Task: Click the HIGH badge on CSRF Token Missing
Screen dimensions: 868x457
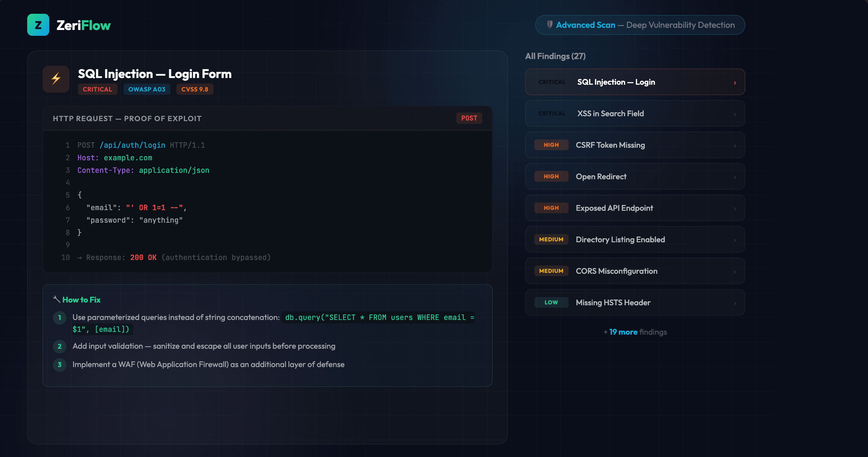Action: tap(551, 145)
